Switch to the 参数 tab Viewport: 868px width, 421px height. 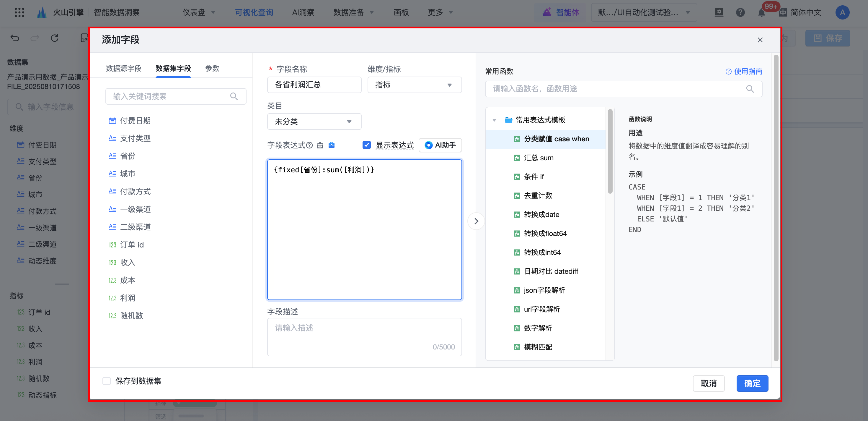[212, 69]
